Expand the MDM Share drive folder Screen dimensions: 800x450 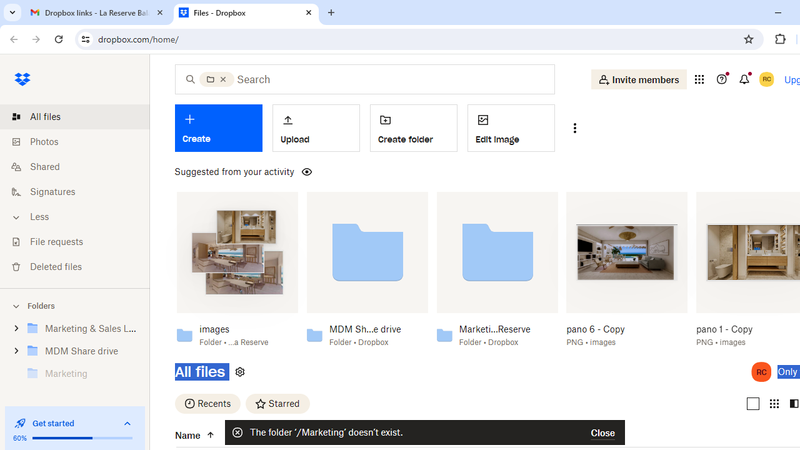point(16,351)
